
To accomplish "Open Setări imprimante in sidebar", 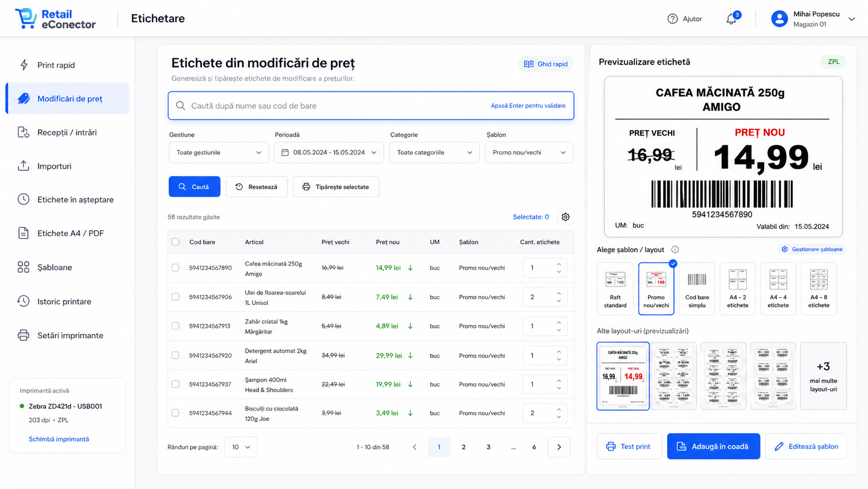I will click(x=67, y=335).
